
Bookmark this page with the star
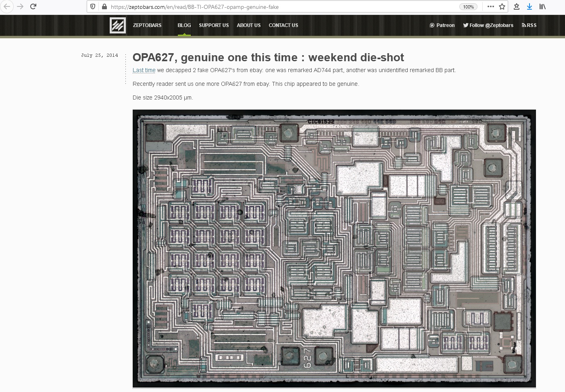(x=502, y=6)
